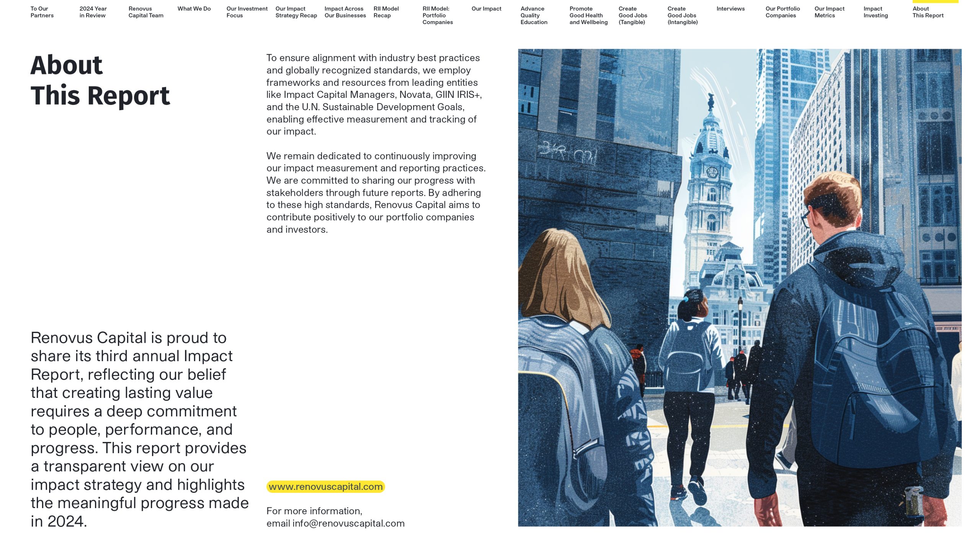Open RII Model: Portfolio Companies
This screenshot has height=551, width=980.
click(438, 15)
